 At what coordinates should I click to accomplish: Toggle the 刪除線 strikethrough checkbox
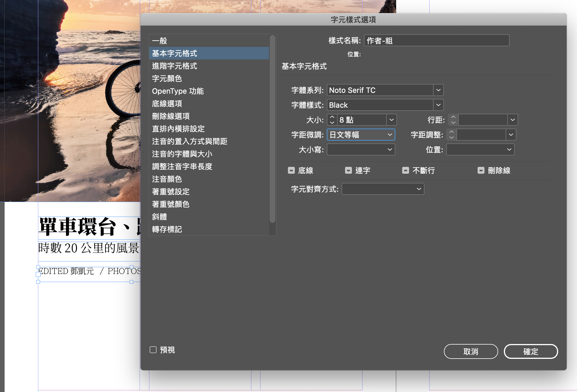tap(481, 171)
